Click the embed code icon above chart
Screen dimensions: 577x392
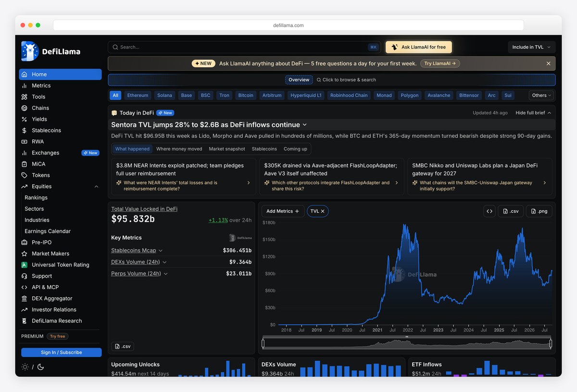[x=489, y=211]
